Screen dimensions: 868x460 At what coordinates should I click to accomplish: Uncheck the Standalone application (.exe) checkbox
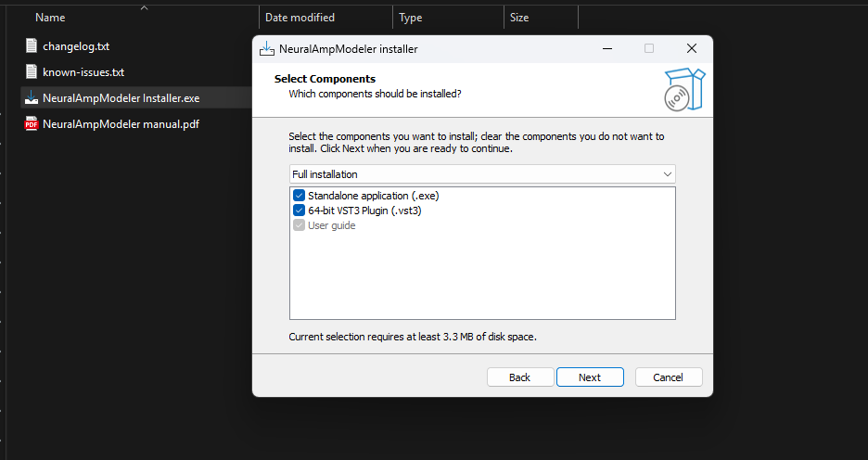299,196
